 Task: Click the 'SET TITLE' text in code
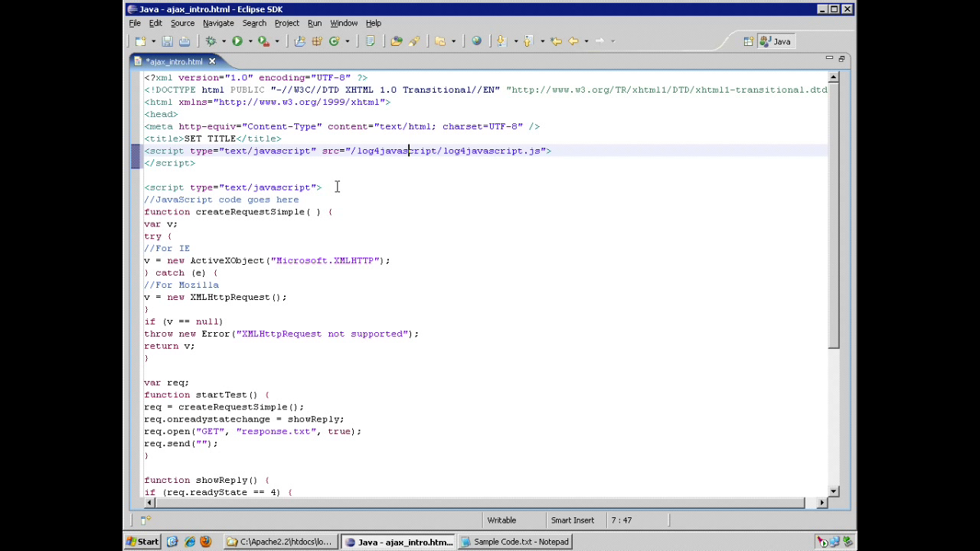pos(210,139)
